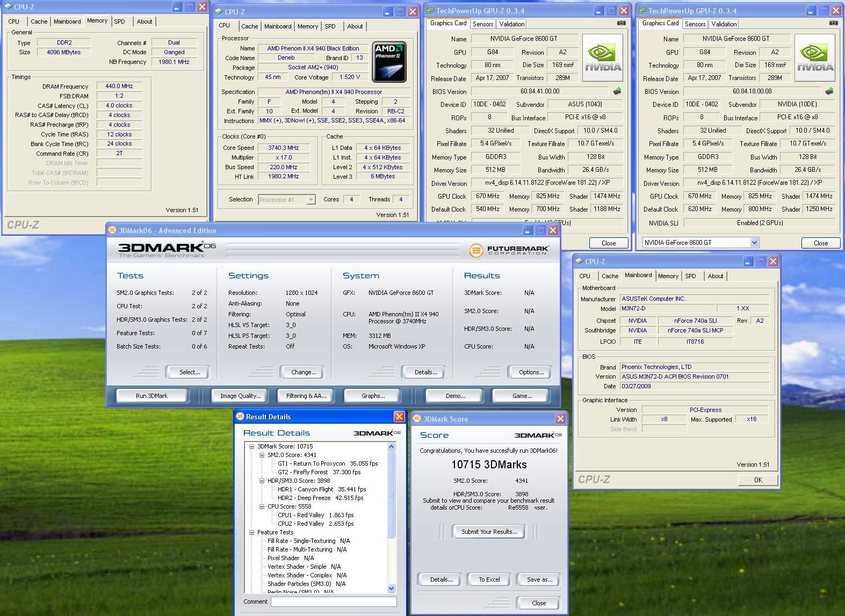The width and height of the screenshot is (845, 616).
Task: Click the Futuremark Corporation logo in 3DMark06
Action: click(x=508, y=250)
